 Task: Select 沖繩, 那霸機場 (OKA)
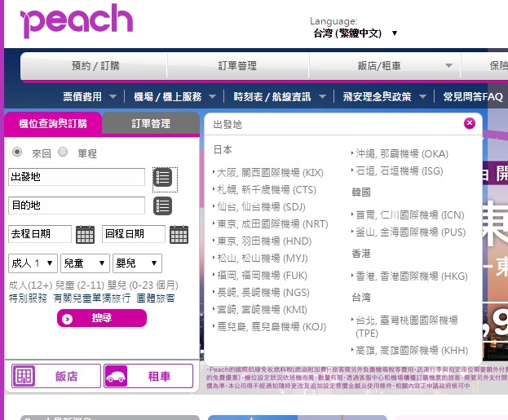[x=402, y=153]
